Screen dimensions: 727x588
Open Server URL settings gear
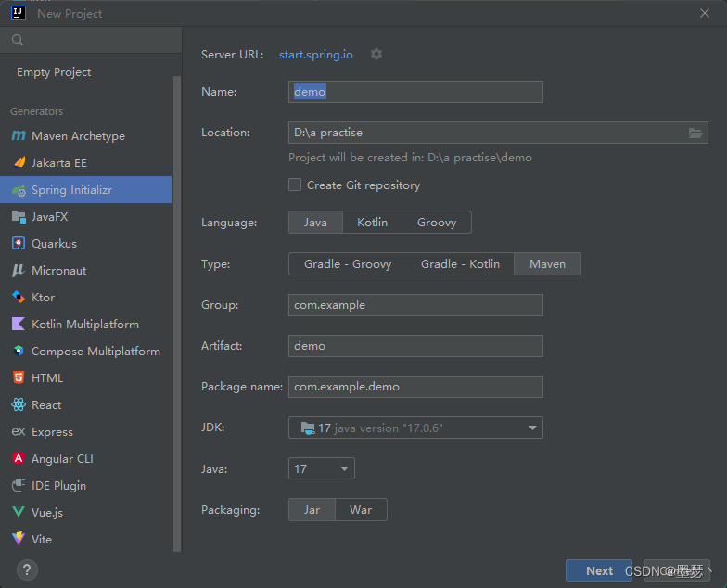376,54
